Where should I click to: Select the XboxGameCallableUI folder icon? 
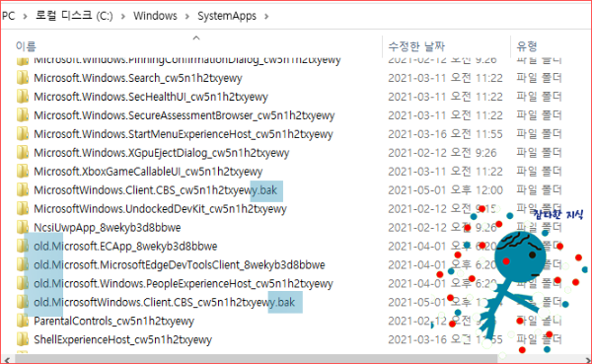23,172
